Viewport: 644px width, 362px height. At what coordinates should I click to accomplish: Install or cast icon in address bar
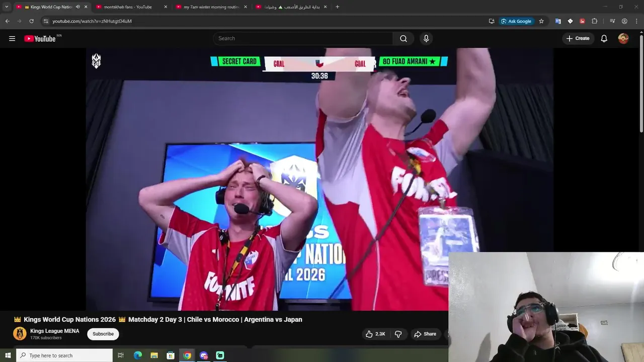(492, 21)
